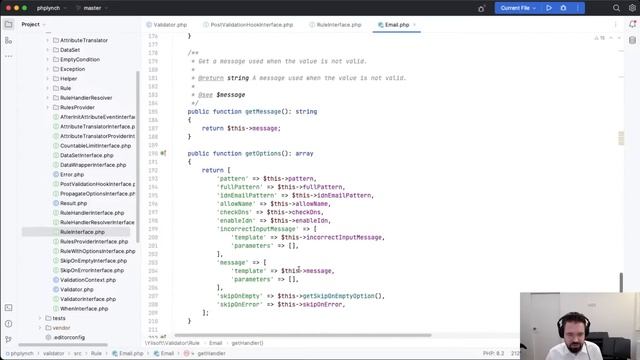
Task: Click the gutter override icon beside getOptions
Action: pyautogui.click(x=163, y=153)
